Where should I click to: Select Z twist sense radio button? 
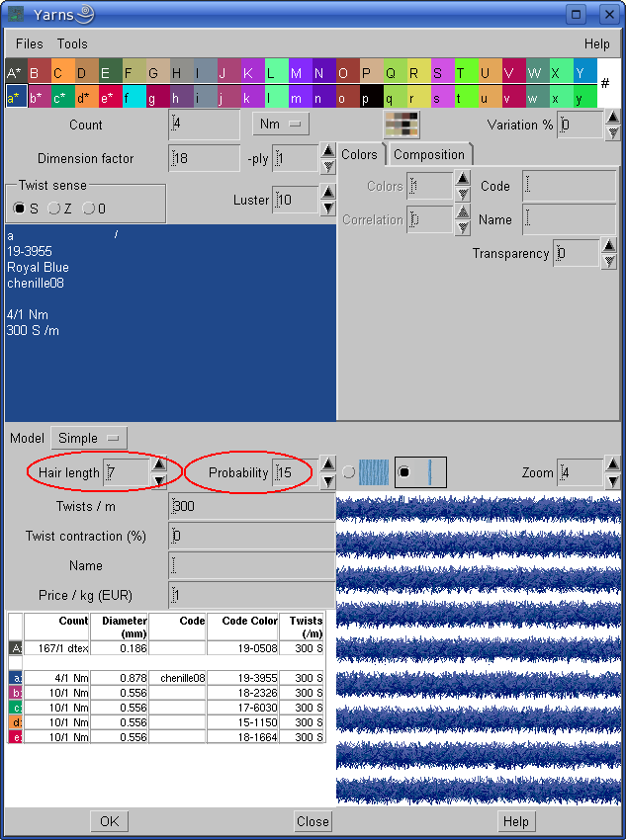pyautogui.click(x=54, y=209)
